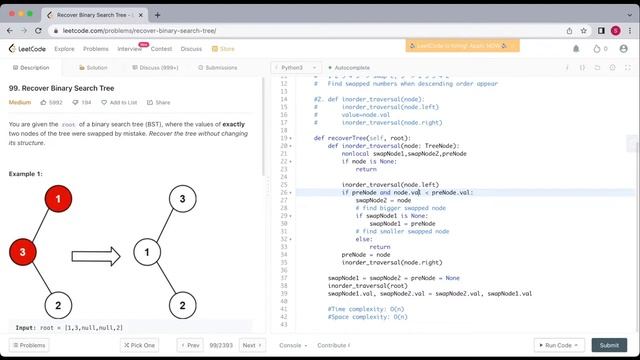This screenshot has height=360, width=640.
Task: Click the description panel scrollbar
Action: pos(263,127)
